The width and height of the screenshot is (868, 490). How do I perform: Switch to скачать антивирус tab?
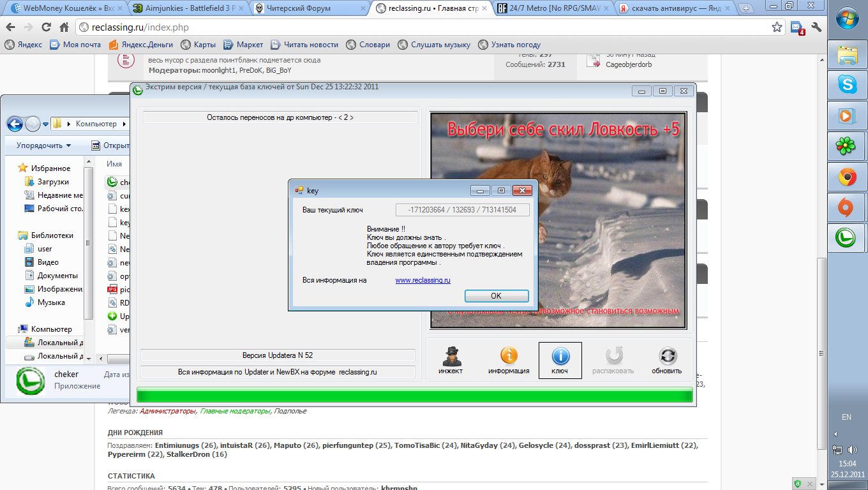pyautogui.click(x=675, y=9)
